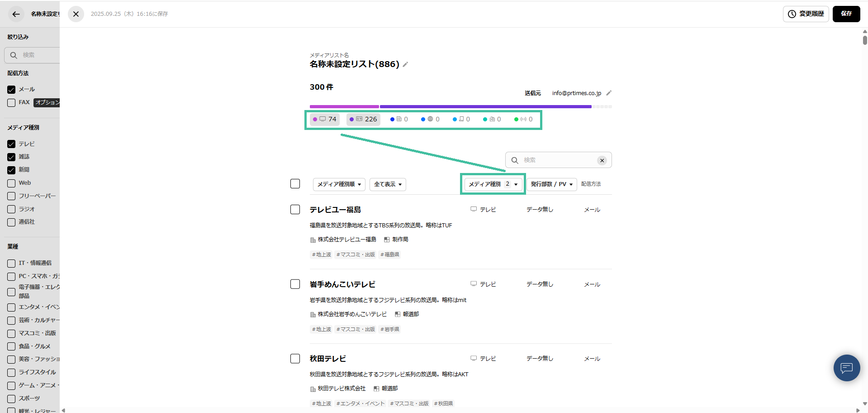The height and width of the screenshot is (413, 868).
Task: Select the 配信方法 column option
Action: tap(591, 184)
